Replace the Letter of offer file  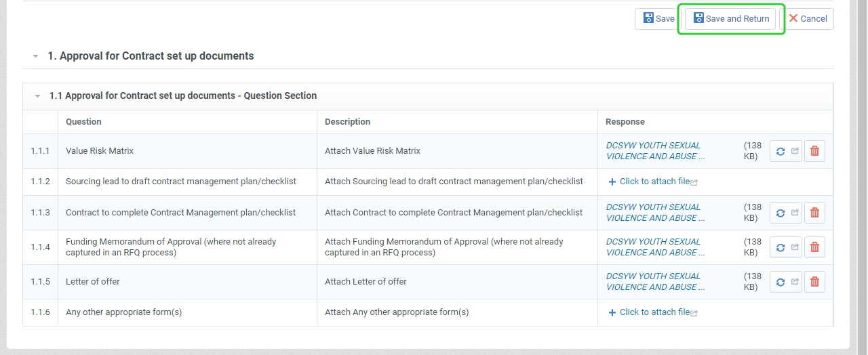click(780, 282)
